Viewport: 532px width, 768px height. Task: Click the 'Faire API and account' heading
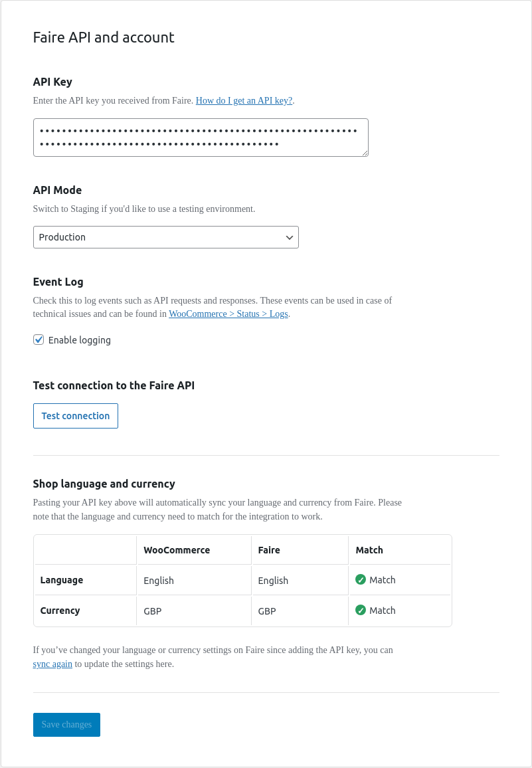coord(104,37)
